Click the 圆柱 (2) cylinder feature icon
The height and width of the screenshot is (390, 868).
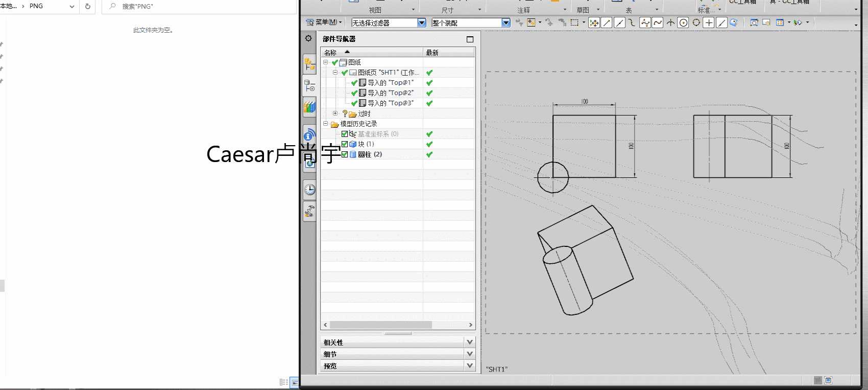click(x=353, y=154)
